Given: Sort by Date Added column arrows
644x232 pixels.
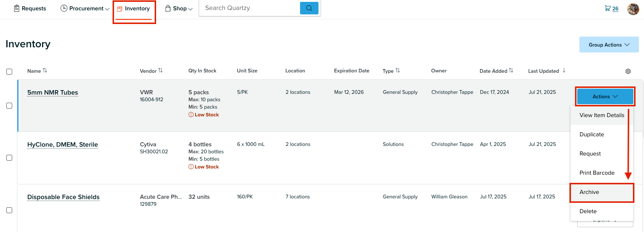Looking at the screenshot, I should 511,71.
